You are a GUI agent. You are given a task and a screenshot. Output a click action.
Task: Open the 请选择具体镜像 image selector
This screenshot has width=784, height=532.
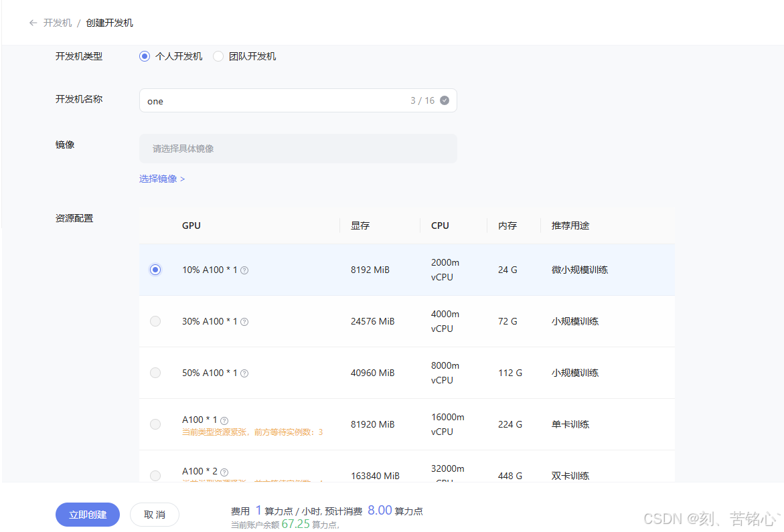[298, 149]
